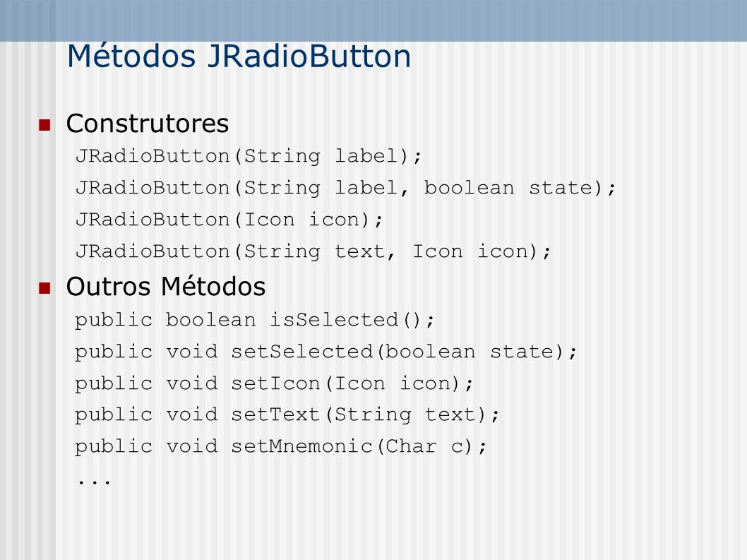Click the setSelected(boolean state) method line

tap(326, 352)
